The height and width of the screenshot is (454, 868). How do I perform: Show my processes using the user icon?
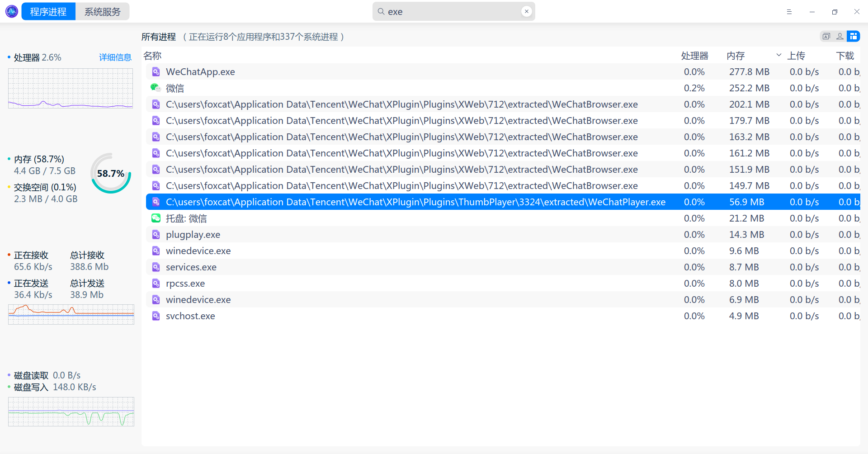[840, 36]
